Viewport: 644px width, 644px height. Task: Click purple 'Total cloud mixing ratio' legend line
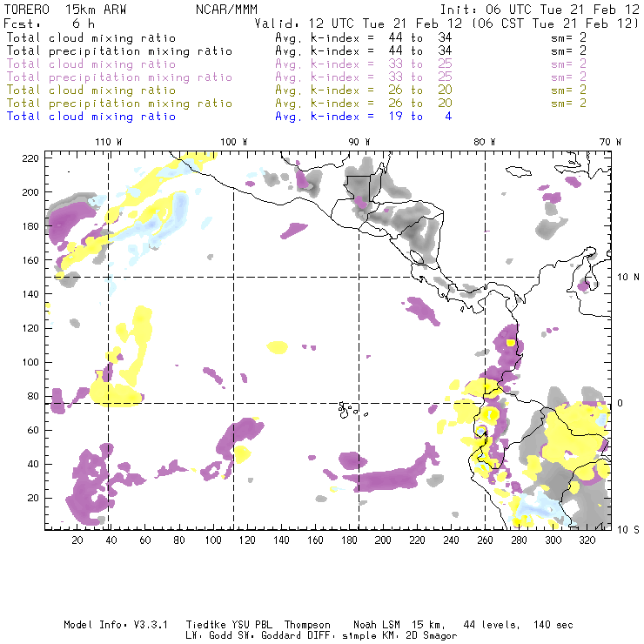click(91, 64)
